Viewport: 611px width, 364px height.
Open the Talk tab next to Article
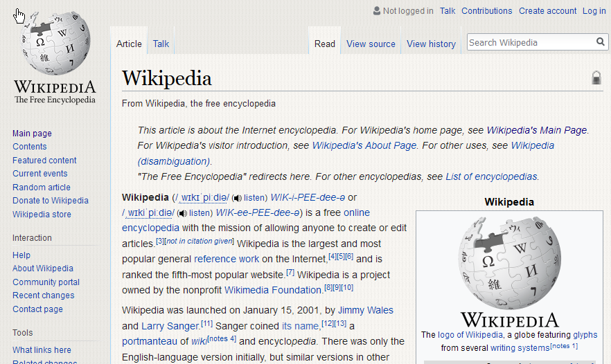pyautogui.click(x=161, y=44)
